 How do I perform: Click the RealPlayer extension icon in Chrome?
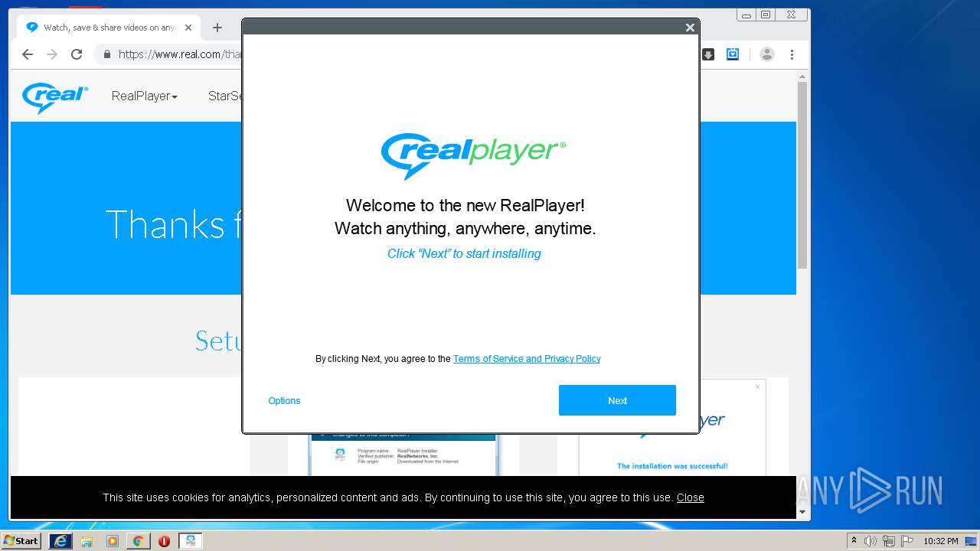click(x=733, y=54)
